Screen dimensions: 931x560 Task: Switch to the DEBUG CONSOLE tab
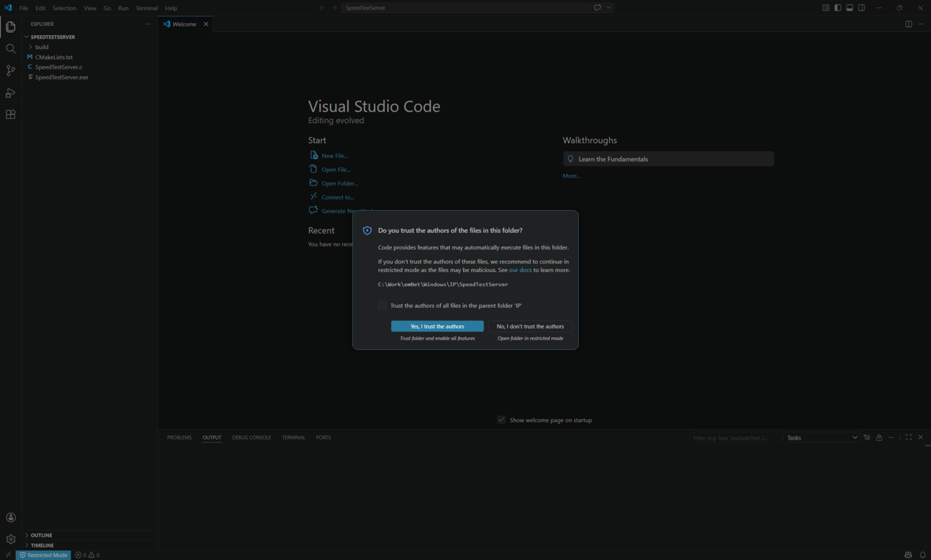click(x=251, y=437)
